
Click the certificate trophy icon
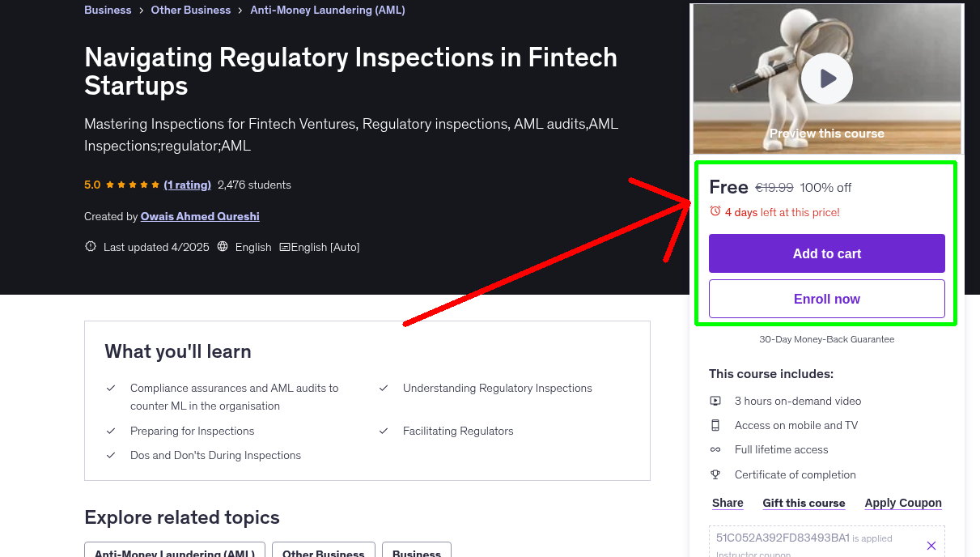point(715,474)
